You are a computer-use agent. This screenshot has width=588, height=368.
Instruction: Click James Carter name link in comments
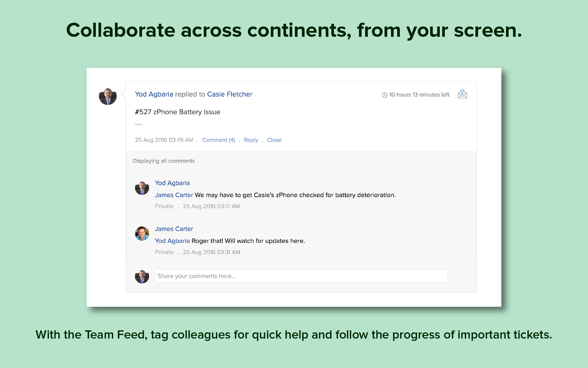[174, 229]
